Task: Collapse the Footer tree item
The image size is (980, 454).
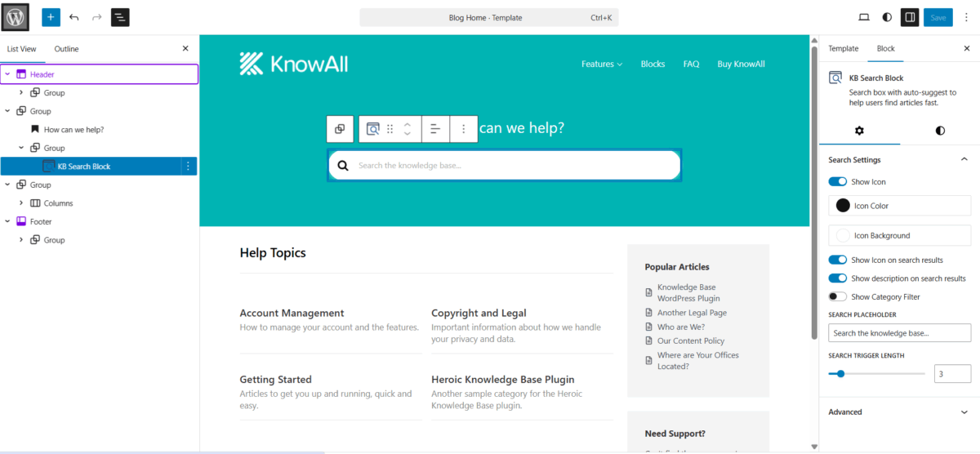Action: (7, 222)
